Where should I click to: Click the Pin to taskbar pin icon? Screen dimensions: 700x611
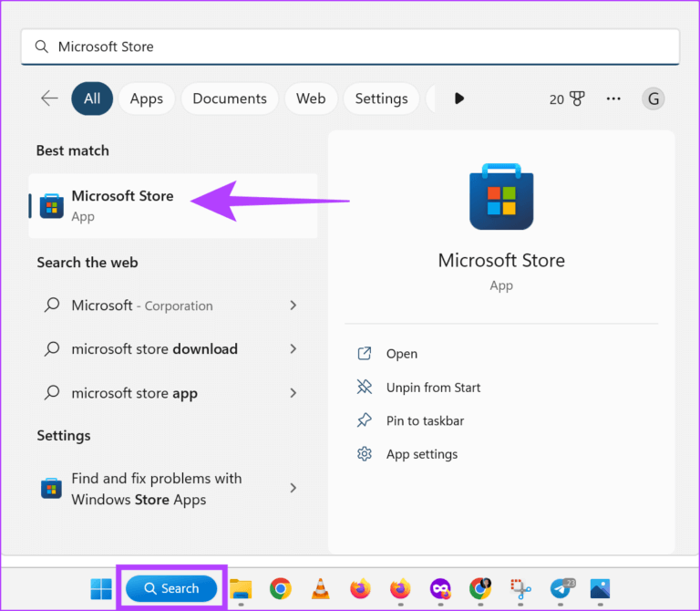(x=365, y=420)
